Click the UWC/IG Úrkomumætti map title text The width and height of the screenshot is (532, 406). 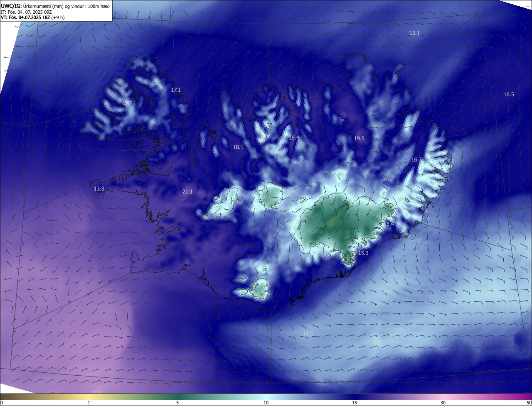[x=55, y=6]
